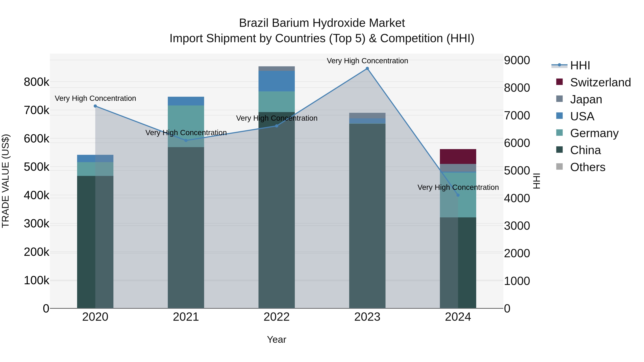Click the 2020 HHI data point marker
This screenshot has width=644, height=362.
click(95, 106)
